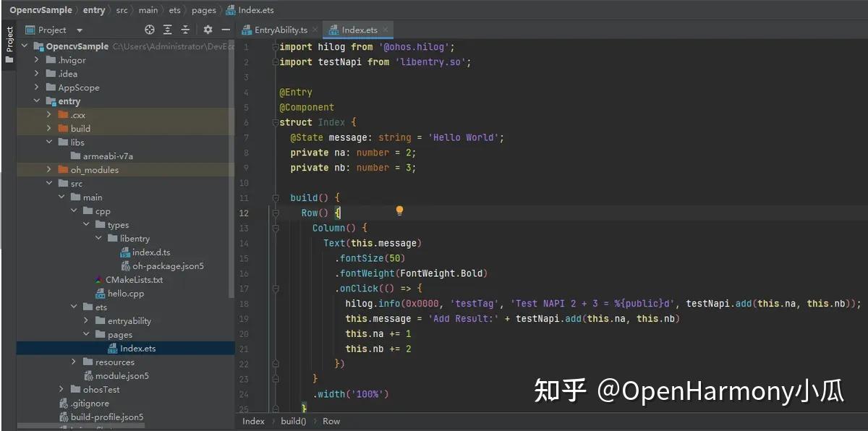868x431 pixels.
Task: Click Row in the bottom breadcrumb
Action: [331, 420]
